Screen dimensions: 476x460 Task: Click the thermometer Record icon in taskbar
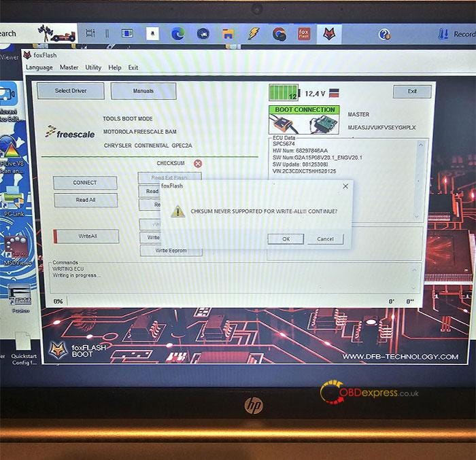443,34
